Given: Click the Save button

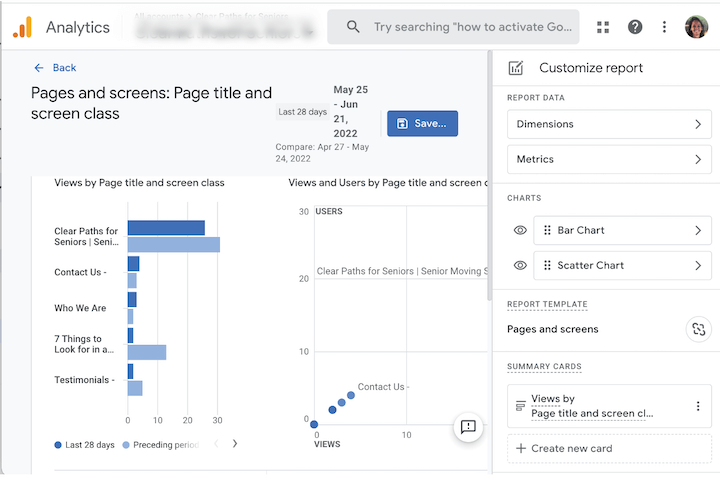Looking at the screenshot, I should point(422,124).
